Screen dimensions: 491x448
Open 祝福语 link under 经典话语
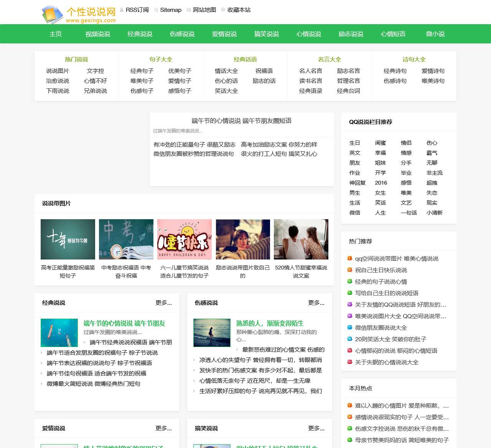point(264,71)
